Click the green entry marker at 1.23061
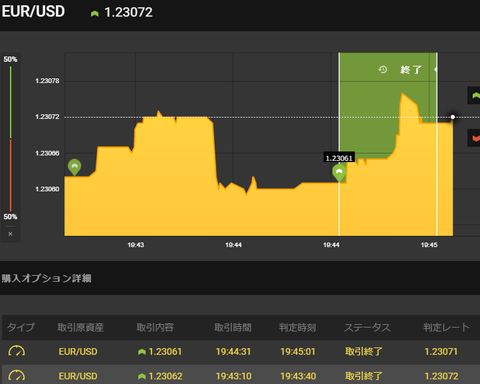This screenshot has height=384, width=480. (x=339, y=173)
